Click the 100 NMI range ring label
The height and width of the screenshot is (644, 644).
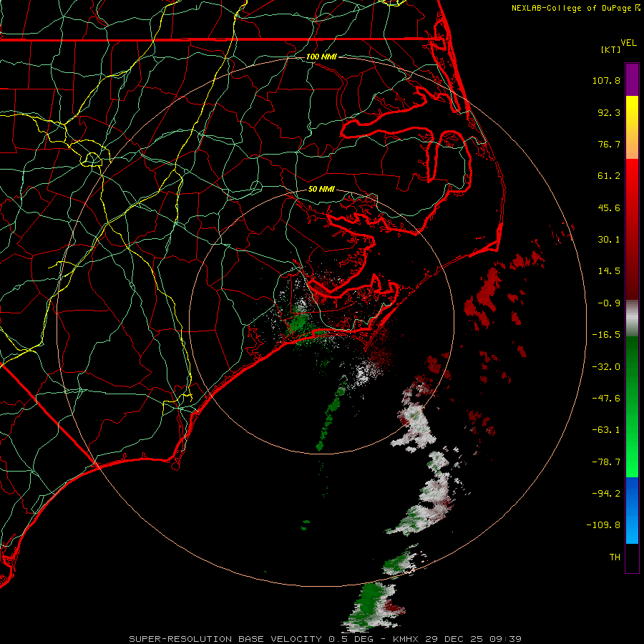[321, 57]
